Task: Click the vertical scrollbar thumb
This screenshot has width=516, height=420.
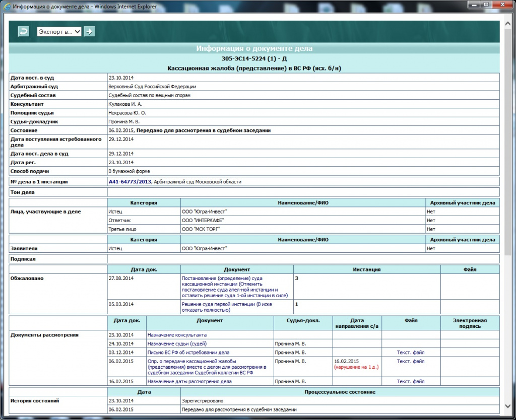Action: (508, 142)
